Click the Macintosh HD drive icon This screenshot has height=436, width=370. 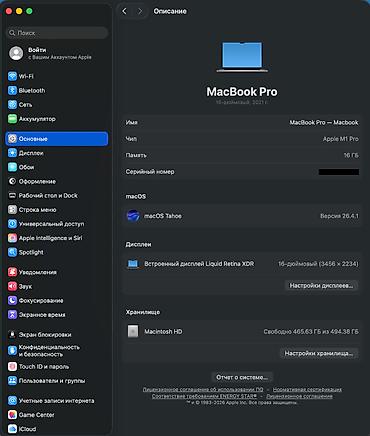tap(133, 332)
